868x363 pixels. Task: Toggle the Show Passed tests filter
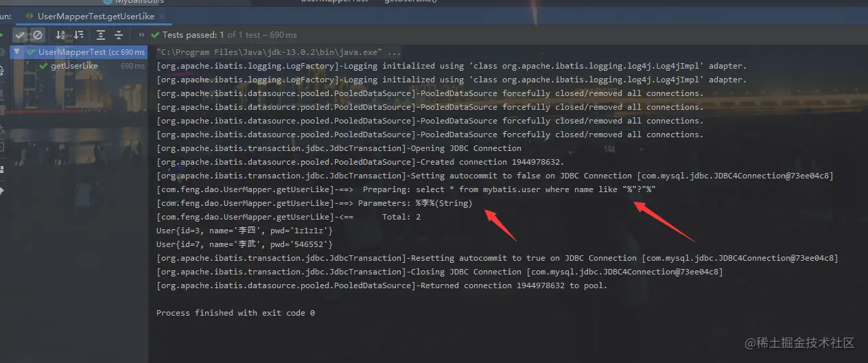[21, 34]
